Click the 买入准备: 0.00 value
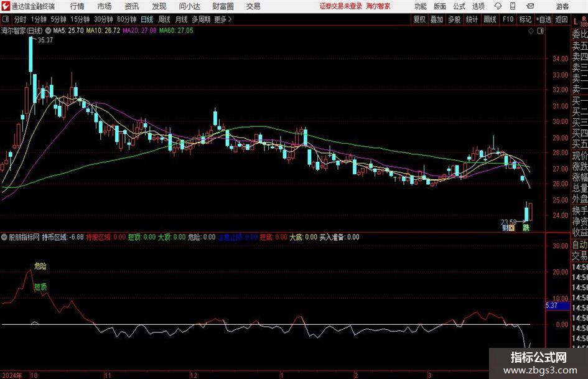Viewport: 588px width, 379px height. pos(339,237)
